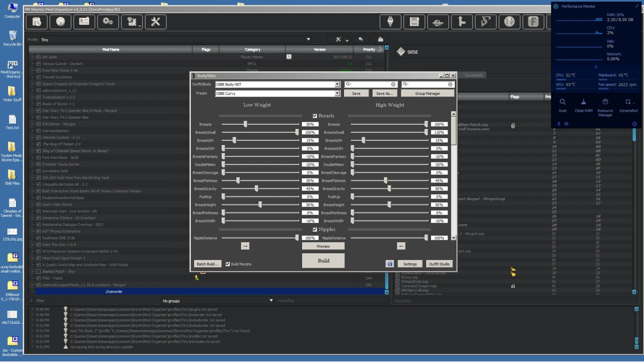Viewport: 644px width, 362px height.
Task: Open the Executables gears toolbar icon
Action: 108,22
